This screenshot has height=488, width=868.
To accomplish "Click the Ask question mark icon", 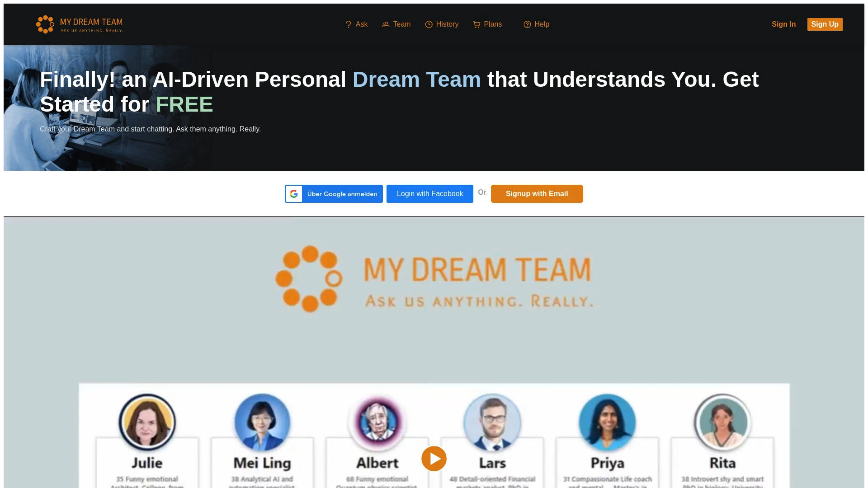I will [x=348, y=24].
